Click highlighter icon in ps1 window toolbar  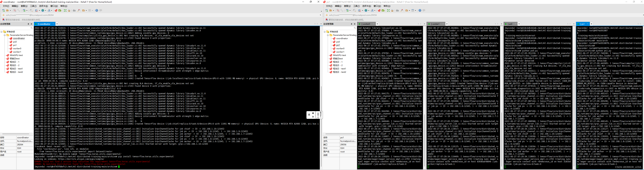[x=401, y=10]
